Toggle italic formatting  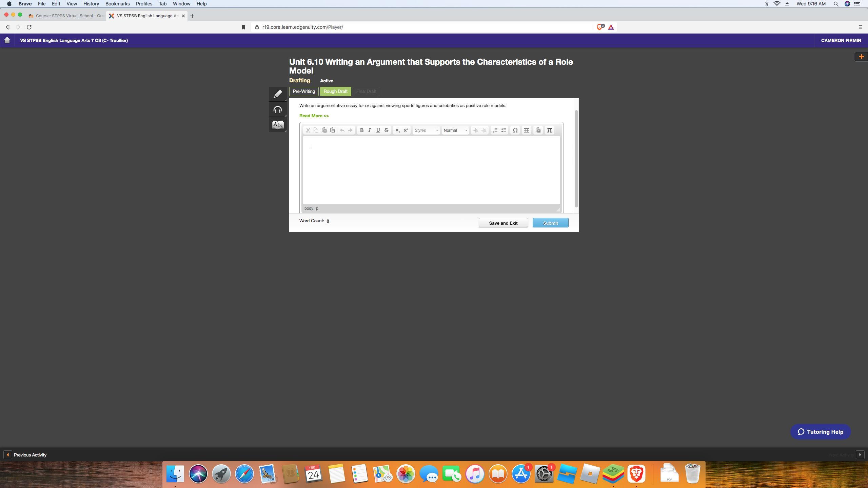370,130
